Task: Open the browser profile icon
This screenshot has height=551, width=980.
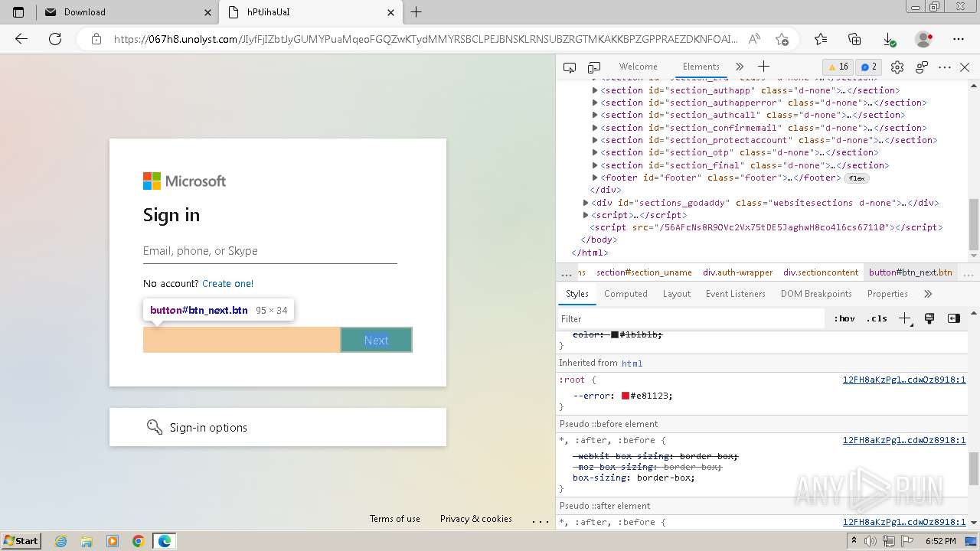Action: point(924,39)
